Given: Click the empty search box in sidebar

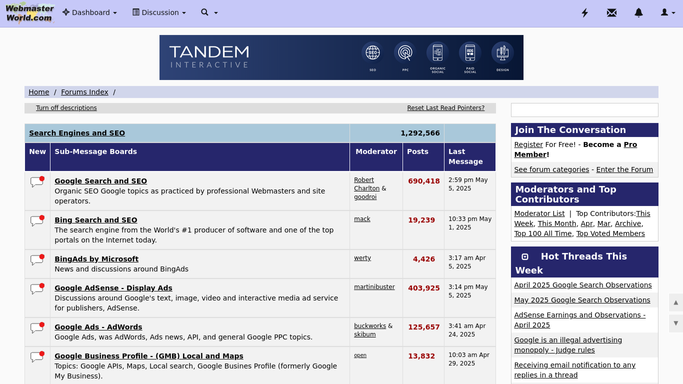Looking at the screenshot, I should [585, 110].
